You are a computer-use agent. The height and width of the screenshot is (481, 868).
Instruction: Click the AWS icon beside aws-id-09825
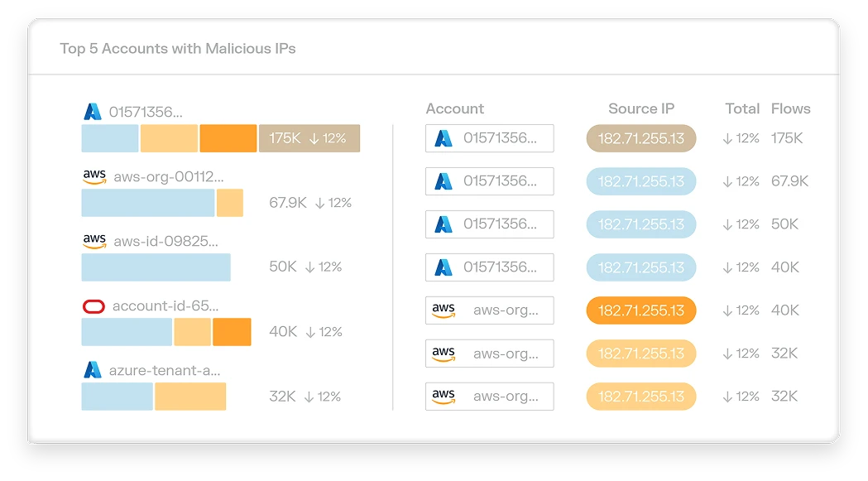[x=95, y=241]
